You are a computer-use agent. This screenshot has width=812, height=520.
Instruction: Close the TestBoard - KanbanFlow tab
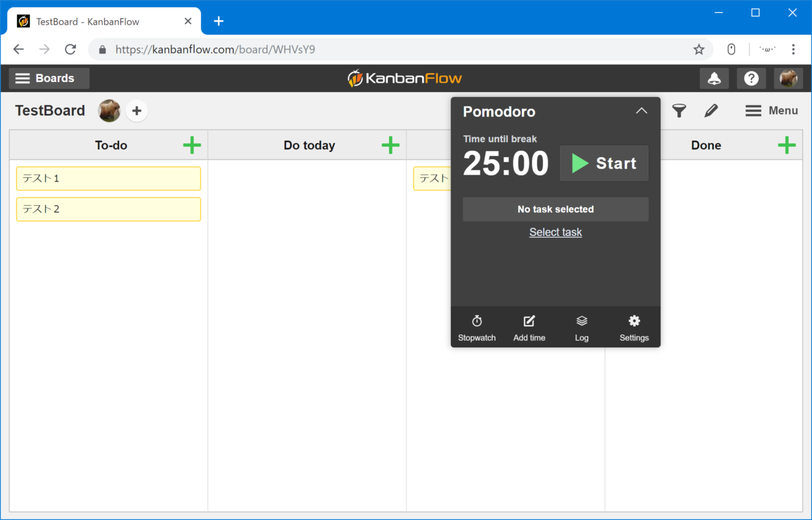click(x=188, y=21)
